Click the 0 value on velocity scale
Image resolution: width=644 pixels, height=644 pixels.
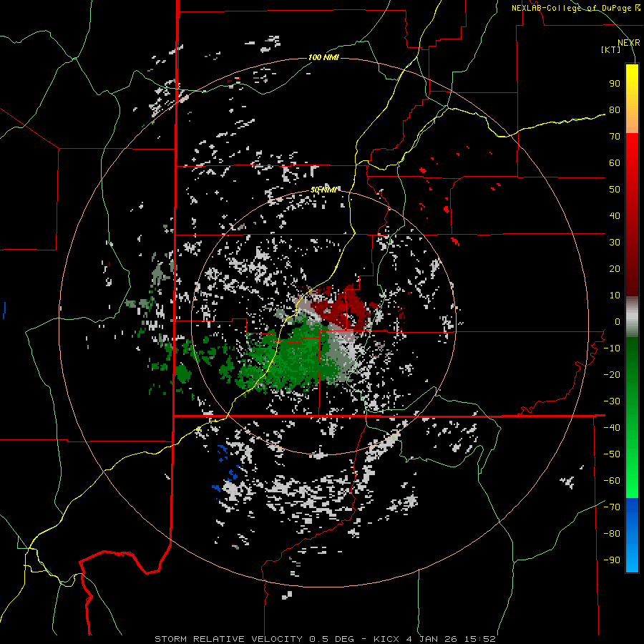click(618, 321)
